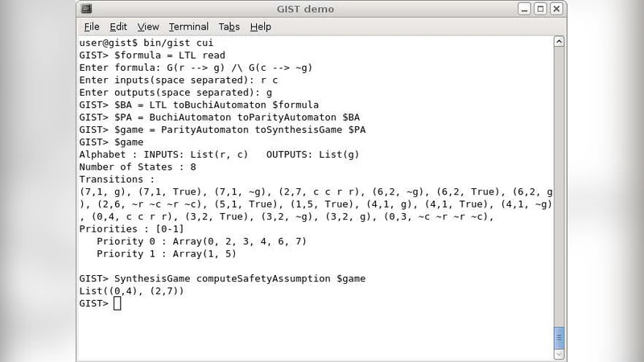Screen dimensions: 644x362
Task: Open the Edit menu
Action: tap(118, 27)
